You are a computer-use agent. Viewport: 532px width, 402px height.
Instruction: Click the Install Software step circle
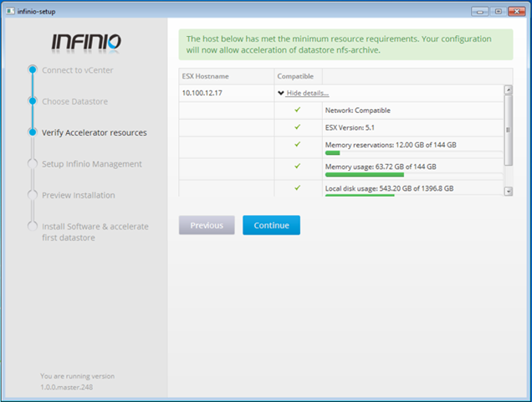tap(32, 226)
